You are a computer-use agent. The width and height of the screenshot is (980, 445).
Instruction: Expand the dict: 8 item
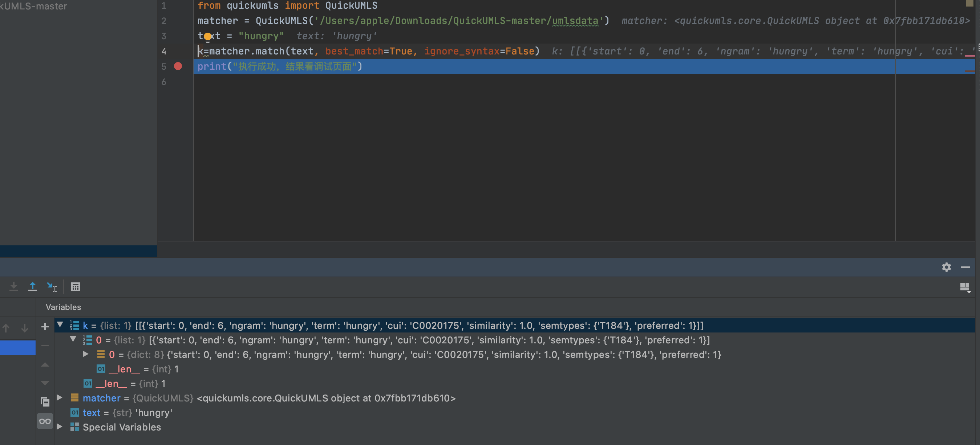[x=86, y=354]
